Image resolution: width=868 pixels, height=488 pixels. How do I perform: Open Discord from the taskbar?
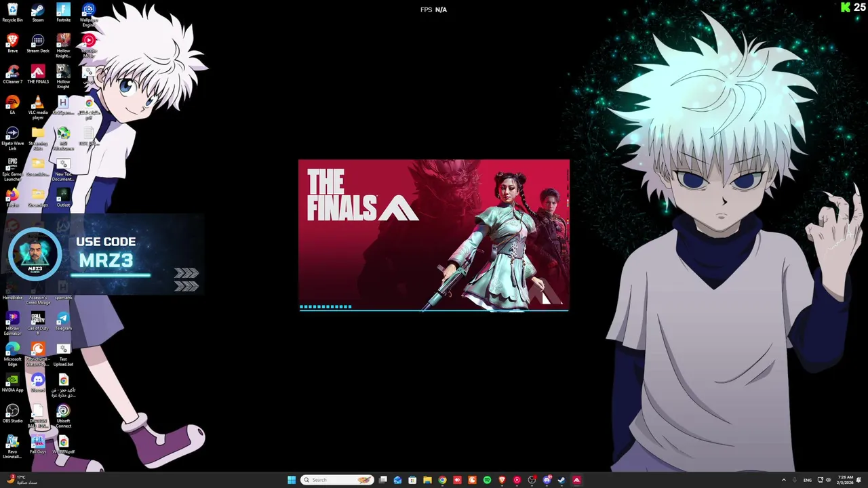[x=547, y=480]
